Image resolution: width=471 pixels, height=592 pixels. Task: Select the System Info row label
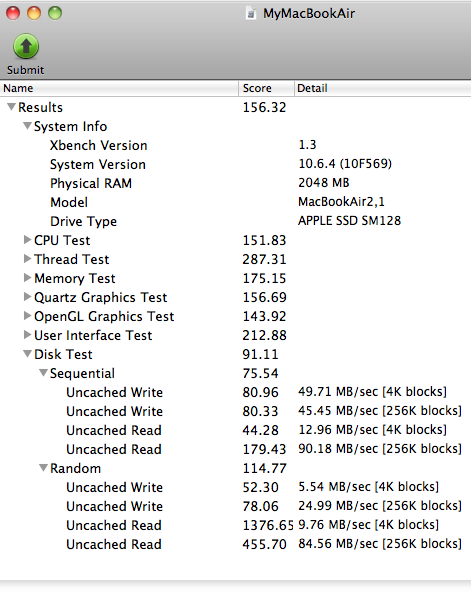71,126
